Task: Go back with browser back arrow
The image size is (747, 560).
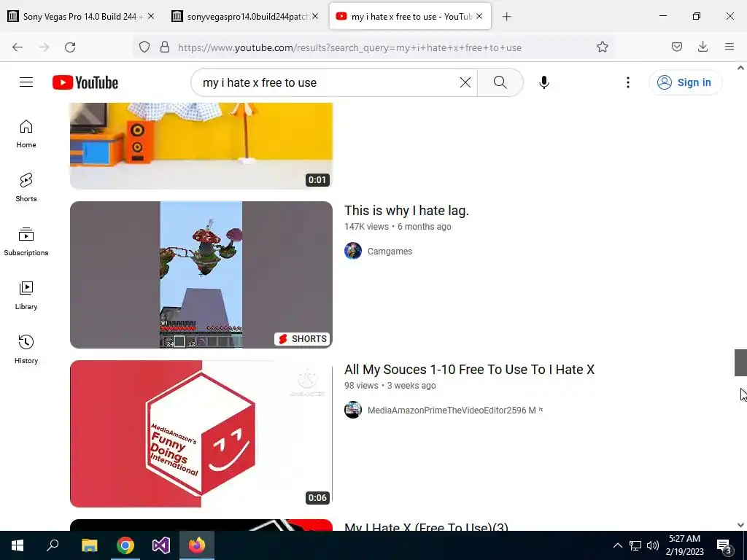Action: pyautogui.click(x=18, y=47)
